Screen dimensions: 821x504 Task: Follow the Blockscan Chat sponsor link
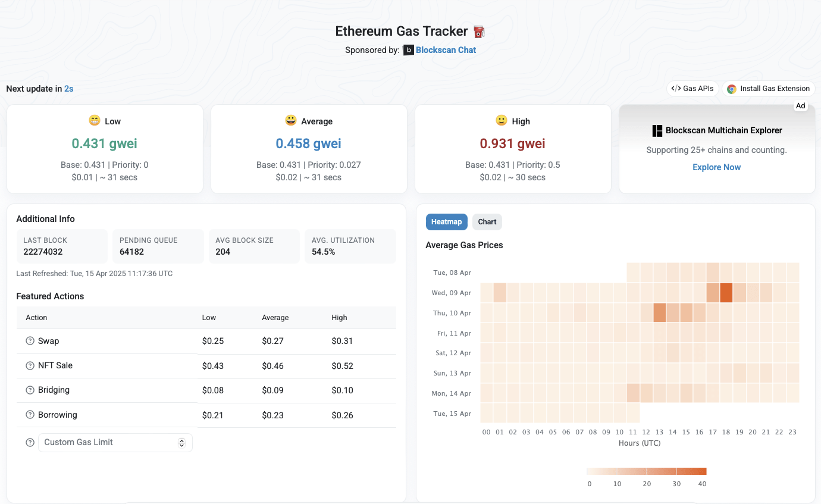click(x=446, y=50)
